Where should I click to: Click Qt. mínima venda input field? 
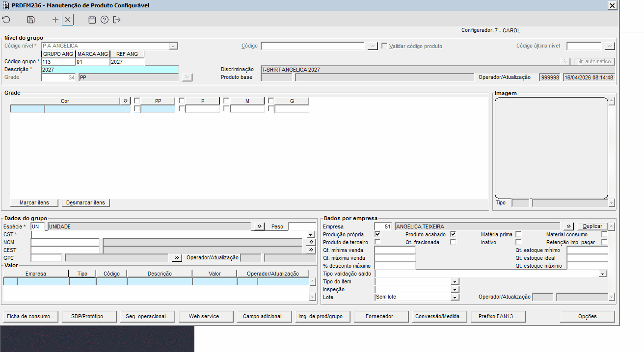click(395, 250)
